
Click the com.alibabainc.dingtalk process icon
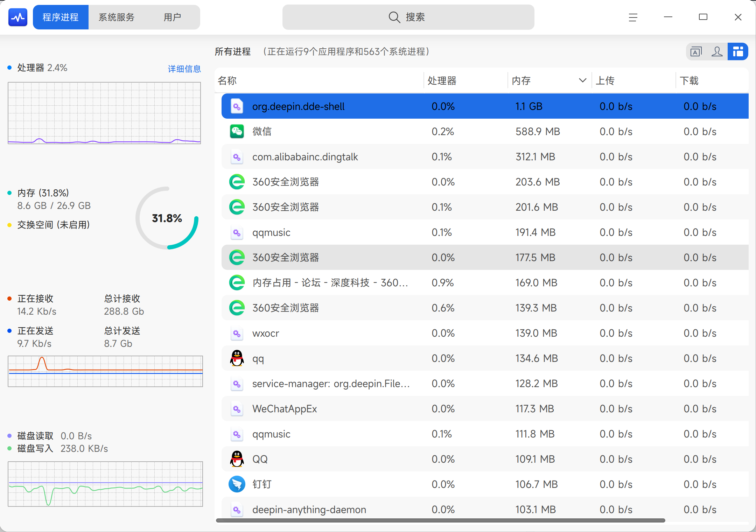(x=237, y=157)
